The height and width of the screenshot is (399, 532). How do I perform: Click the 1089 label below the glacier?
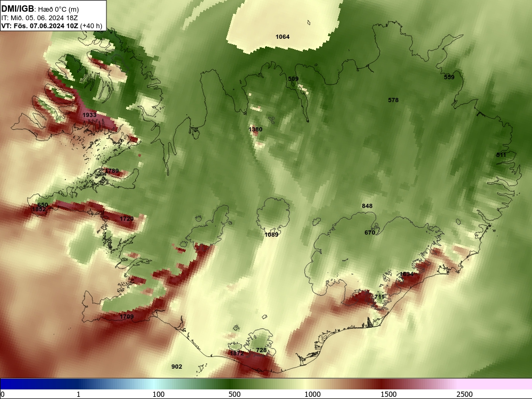tap(271, 235)
